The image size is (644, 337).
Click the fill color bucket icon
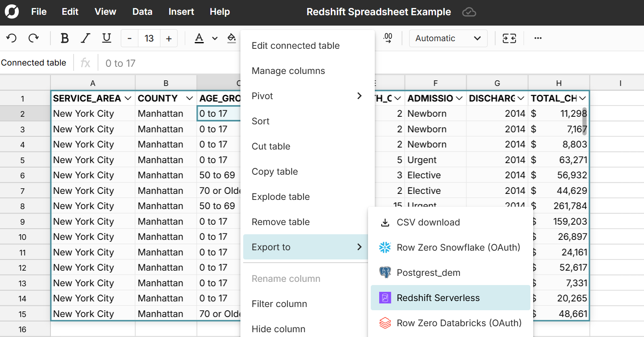pos(232,38)
